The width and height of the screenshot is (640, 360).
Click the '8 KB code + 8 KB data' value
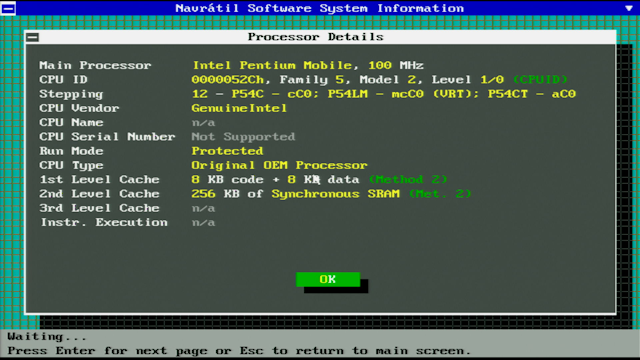tap(276, 180)
